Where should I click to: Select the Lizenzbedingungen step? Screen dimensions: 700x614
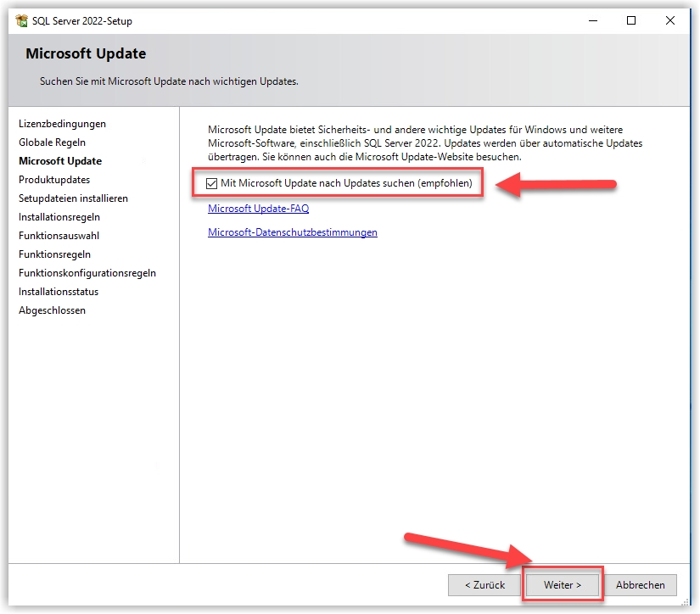[63, 124]
